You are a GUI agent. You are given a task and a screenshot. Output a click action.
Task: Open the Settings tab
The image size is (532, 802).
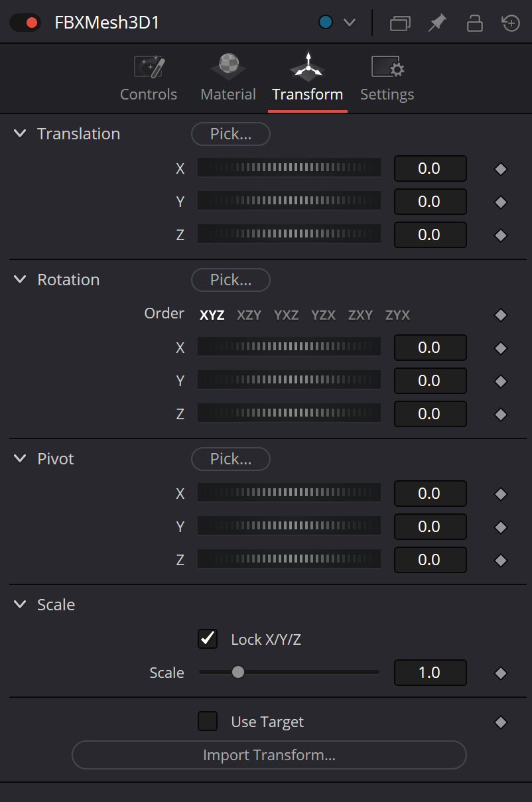coord(387,79)
